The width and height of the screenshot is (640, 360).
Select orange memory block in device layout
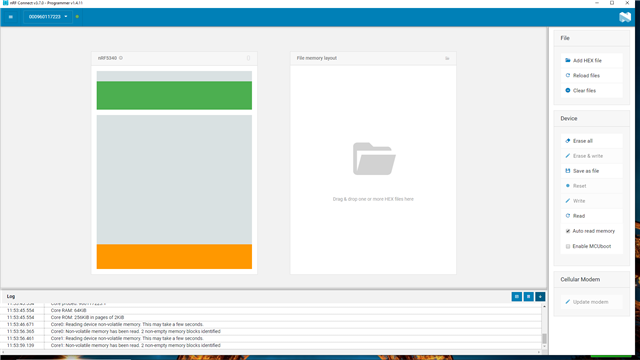click(x=174, y=256)
